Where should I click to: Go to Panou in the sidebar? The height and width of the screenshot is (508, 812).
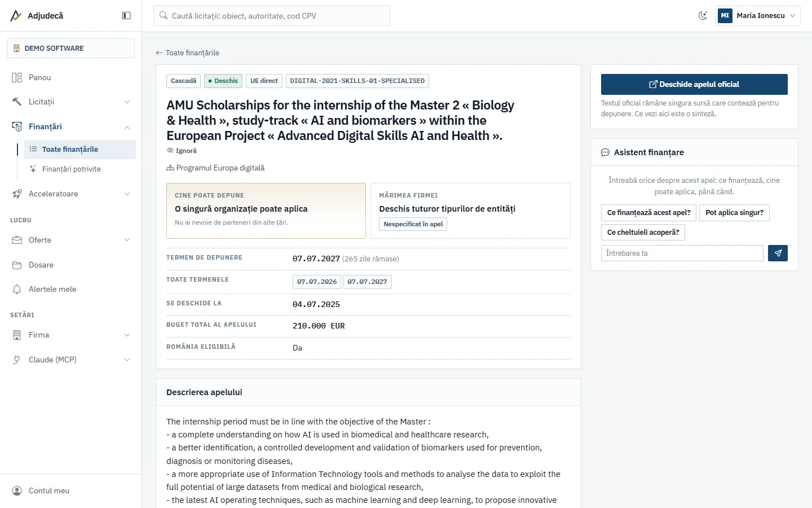tap(71, 77)
